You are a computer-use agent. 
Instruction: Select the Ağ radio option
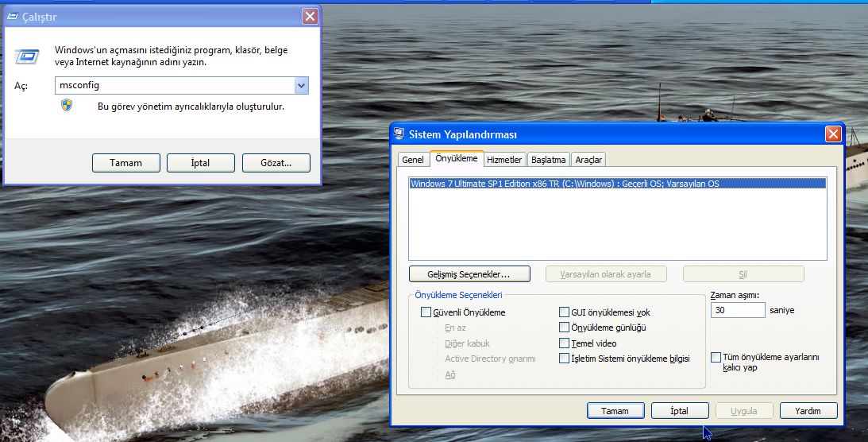[x=450, y=375]
